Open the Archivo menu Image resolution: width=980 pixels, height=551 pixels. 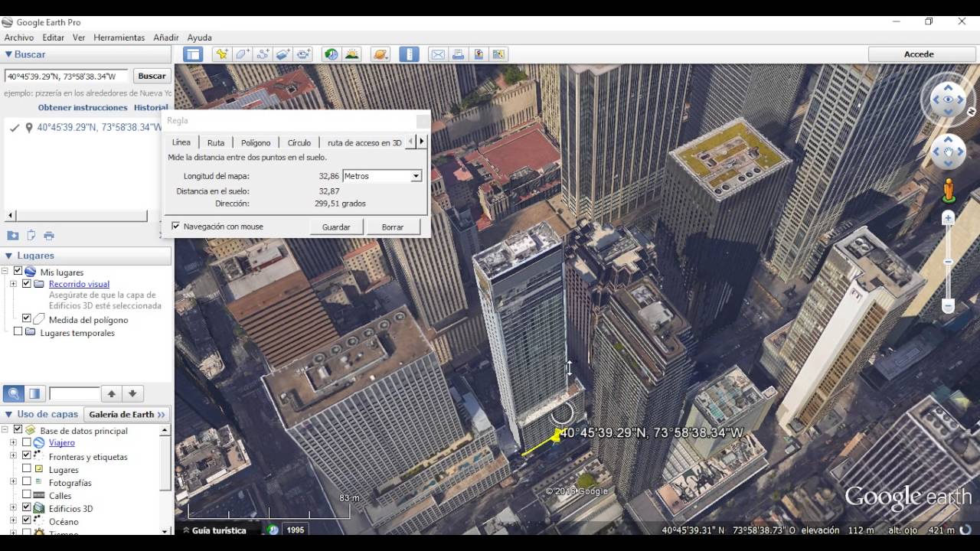click(19, 37)
